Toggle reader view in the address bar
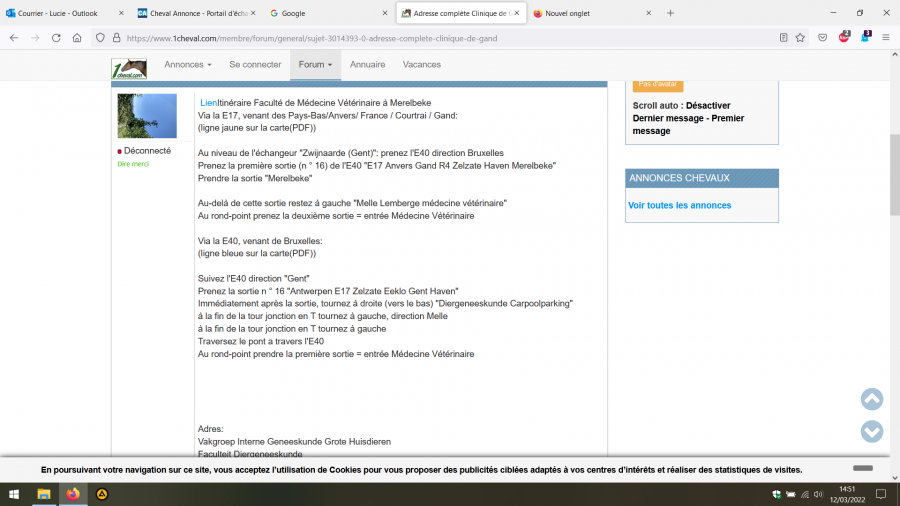Image resolution: width=900 pixels, height=506 pixels. pyautogui.click(x=782, y=38)
